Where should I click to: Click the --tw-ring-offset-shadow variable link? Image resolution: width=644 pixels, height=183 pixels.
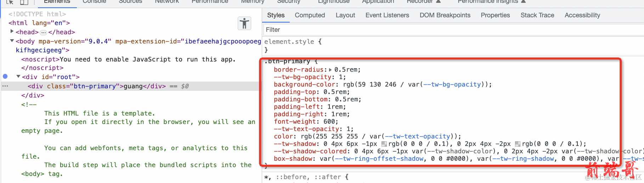(379, 159)
